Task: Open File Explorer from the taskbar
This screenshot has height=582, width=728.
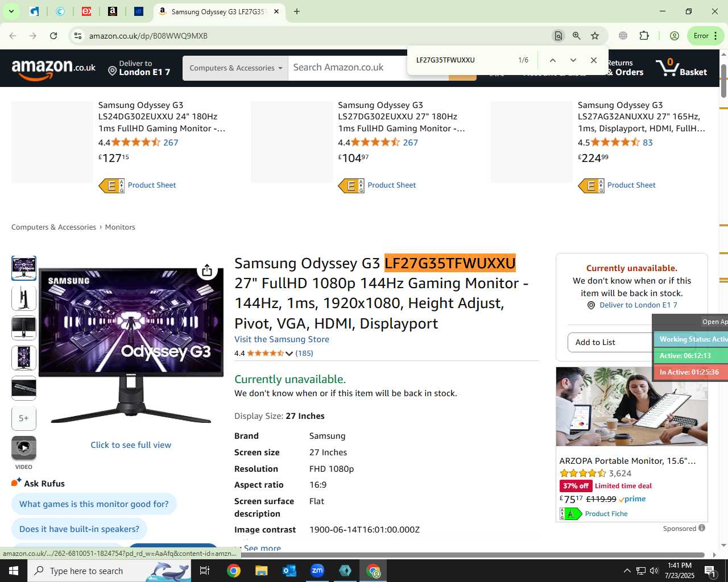Action: (x=261, y=571)
